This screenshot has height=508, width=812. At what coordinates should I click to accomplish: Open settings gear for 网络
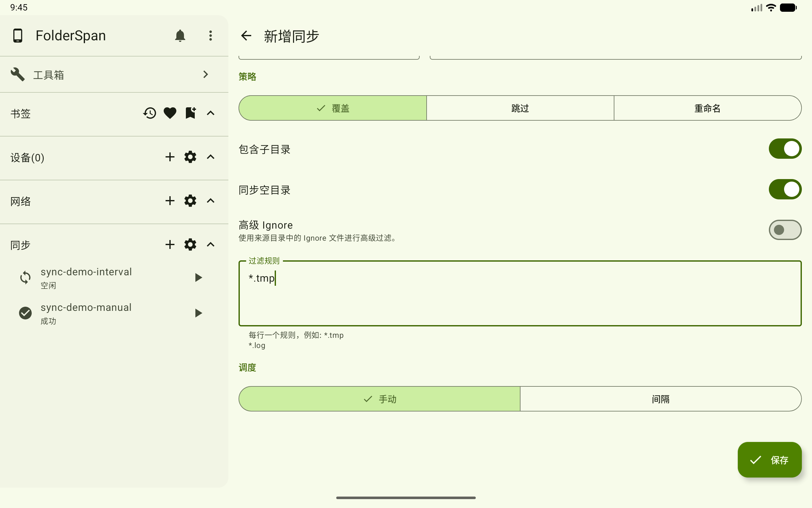[190, 201]
